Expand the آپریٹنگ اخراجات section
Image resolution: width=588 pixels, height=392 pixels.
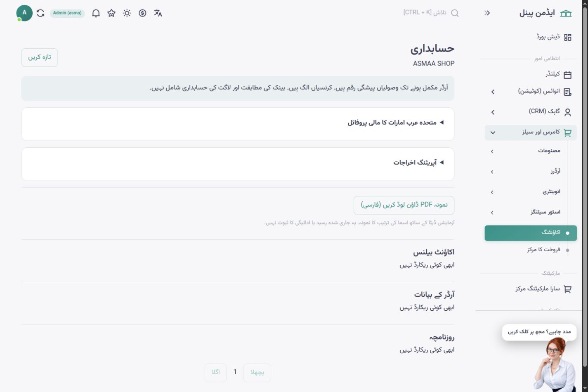pos(238,163)
